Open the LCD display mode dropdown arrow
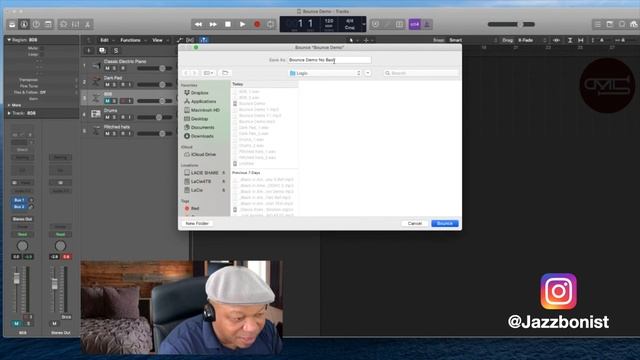Image resolution: width=640 pixels, height=360 pixels. coord(363,24)
